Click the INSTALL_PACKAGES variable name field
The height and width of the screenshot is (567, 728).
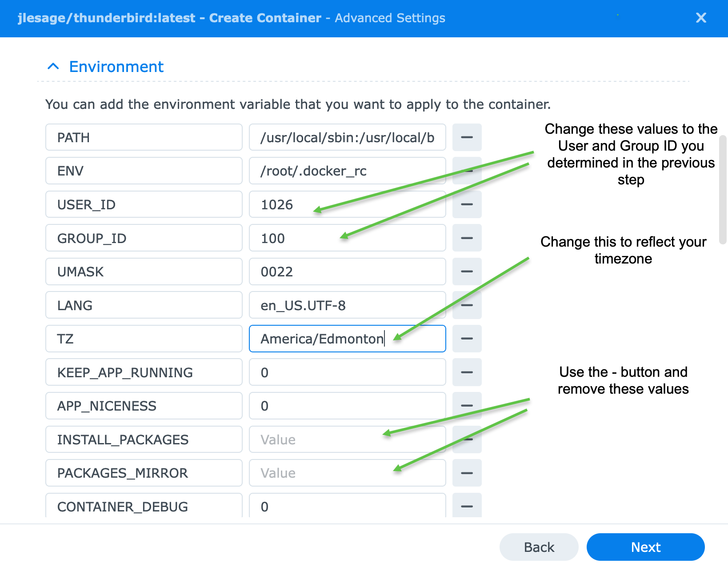click(144, 439)
